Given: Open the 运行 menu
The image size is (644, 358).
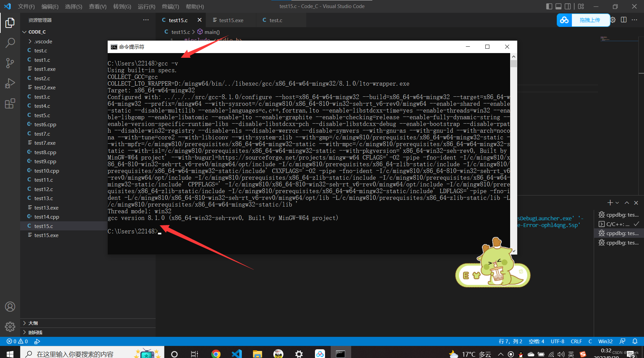Looking at the screenshot, I should point(146,6).
